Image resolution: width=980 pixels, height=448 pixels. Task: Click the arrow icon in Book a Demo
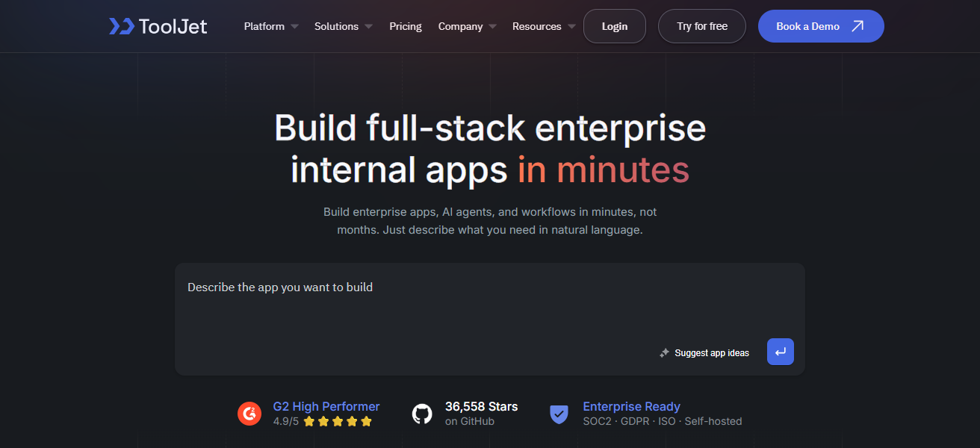click(x=857, y=26)
